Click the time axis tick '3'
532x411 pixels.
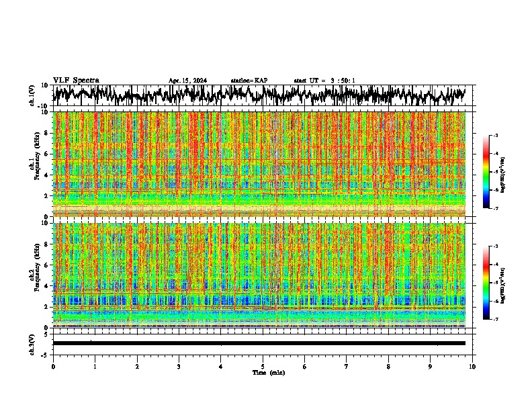tap(179, 367)
